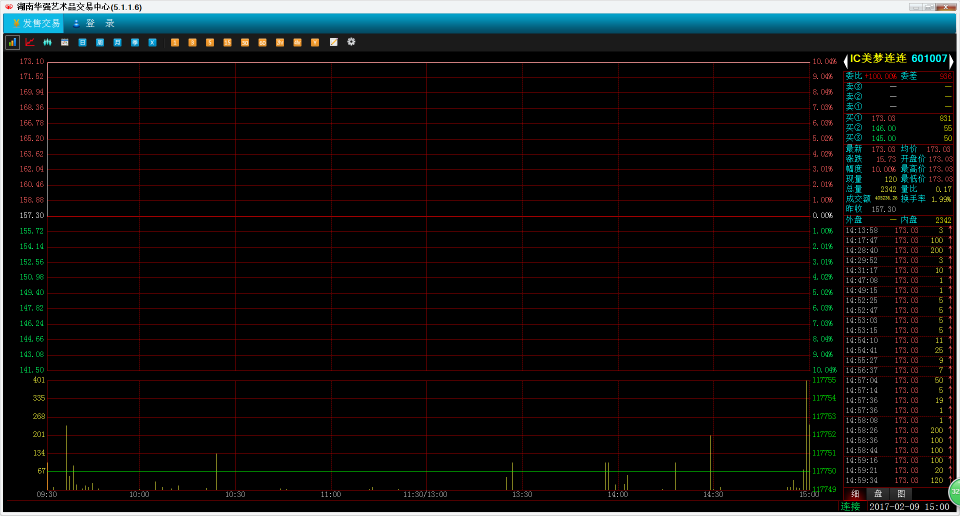
Task: Click the blue X period icon
Action: pyautogui.click(x=152, y=42)
